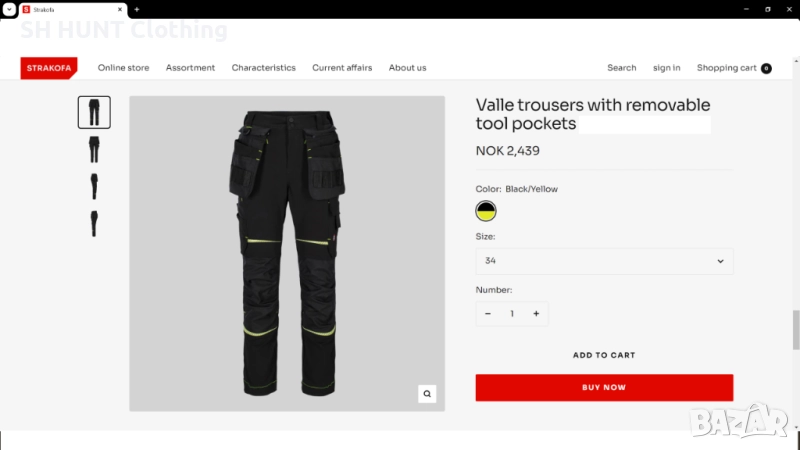The image size is (800, 450).
Task: Select the fourth side-view thumbnail
Action: pos(94,223)
